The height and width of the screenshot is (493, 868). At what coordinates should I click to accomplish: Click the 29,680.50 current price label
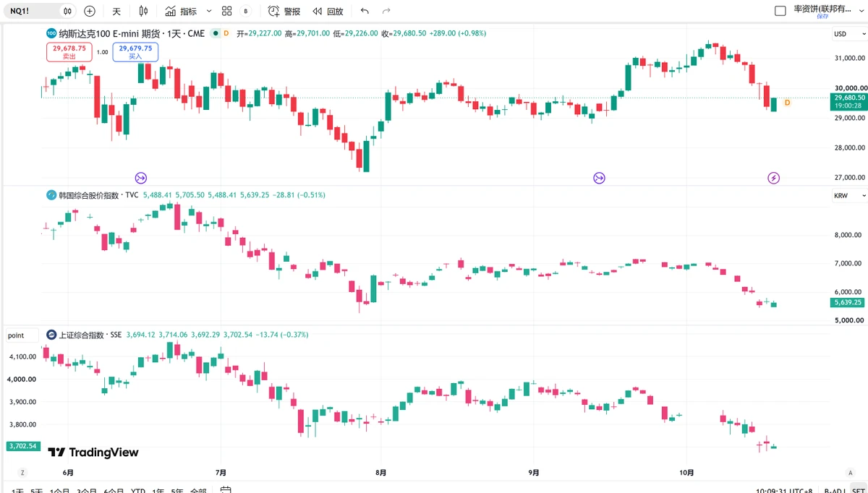tap(849, 98)
